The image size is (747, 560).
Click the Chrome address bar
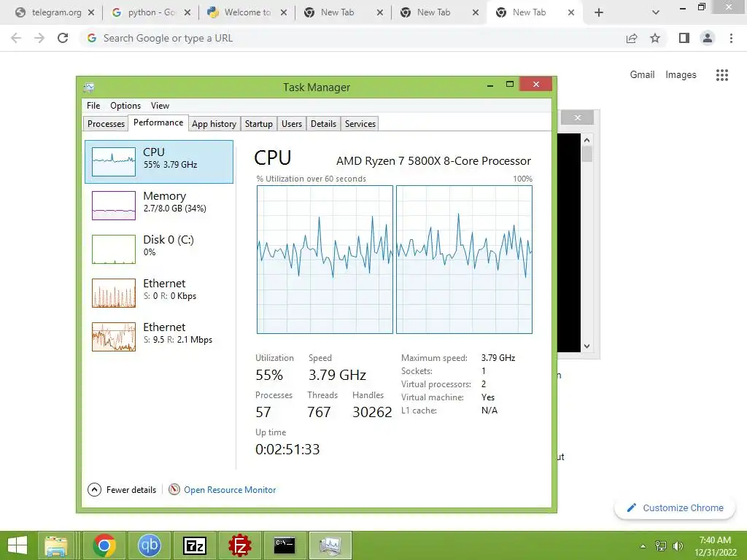point(352,38)
